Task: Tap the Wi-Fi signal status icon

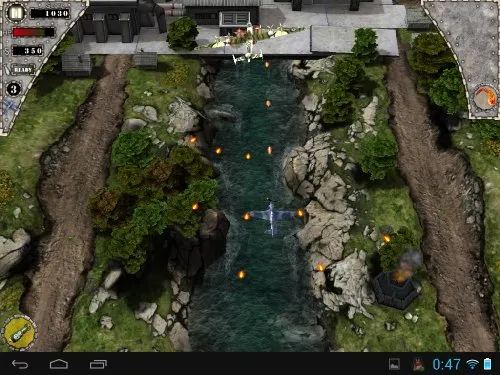Action: point(472,364)
